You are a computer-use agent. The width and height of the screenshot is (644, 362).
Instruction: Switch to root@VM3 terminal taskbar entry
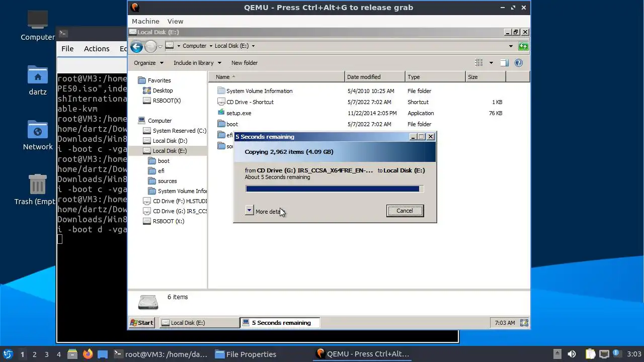coord(160,354)
